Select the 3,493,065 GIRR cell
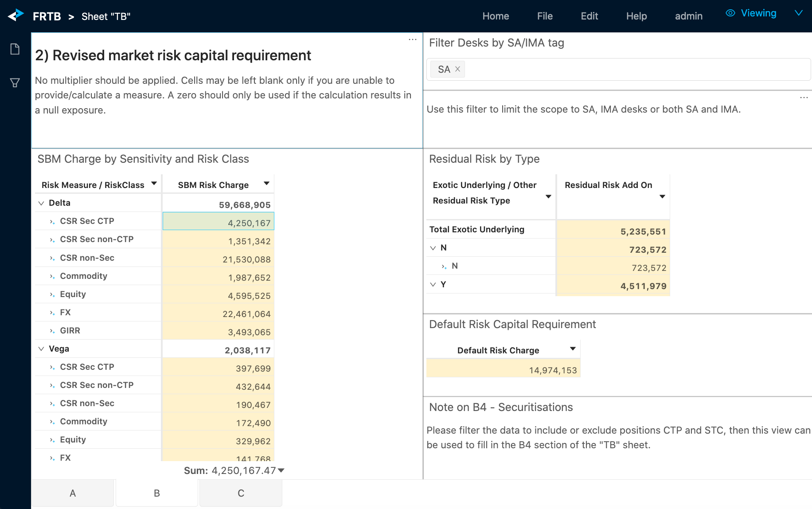Screen dimensions: 812x509 click(x=219, y=331)
